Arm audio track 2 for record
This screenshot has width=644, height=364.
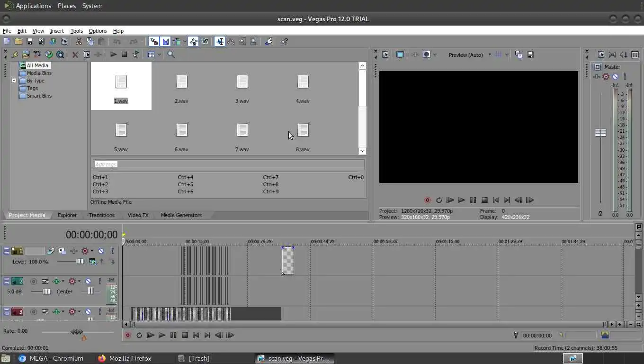pyautogui.click(x=34, y=282)
